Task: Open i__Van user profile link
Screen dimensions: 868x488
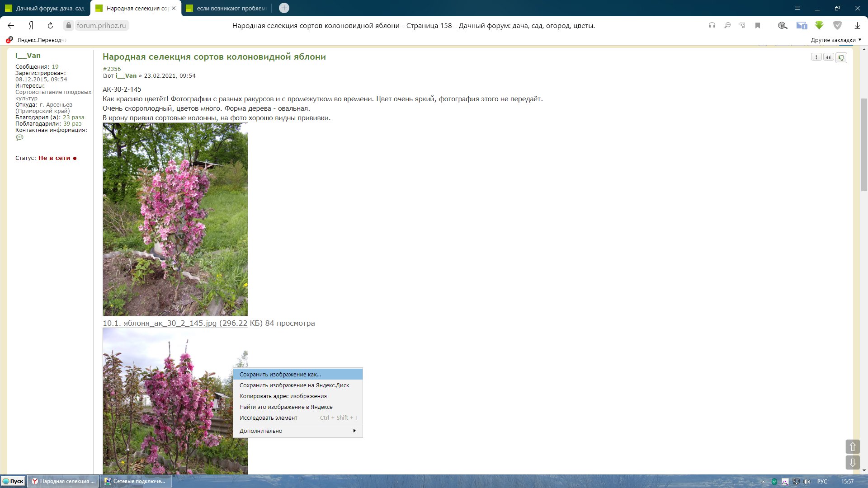Action: tap(28, 56)
